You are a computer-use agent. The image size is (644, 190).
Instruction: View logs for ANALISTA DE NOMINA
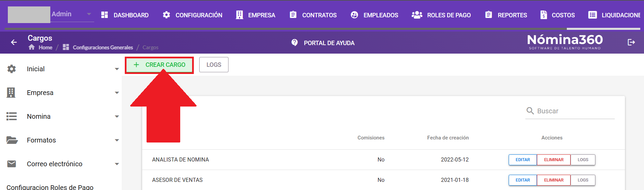[x=583, y=160]
